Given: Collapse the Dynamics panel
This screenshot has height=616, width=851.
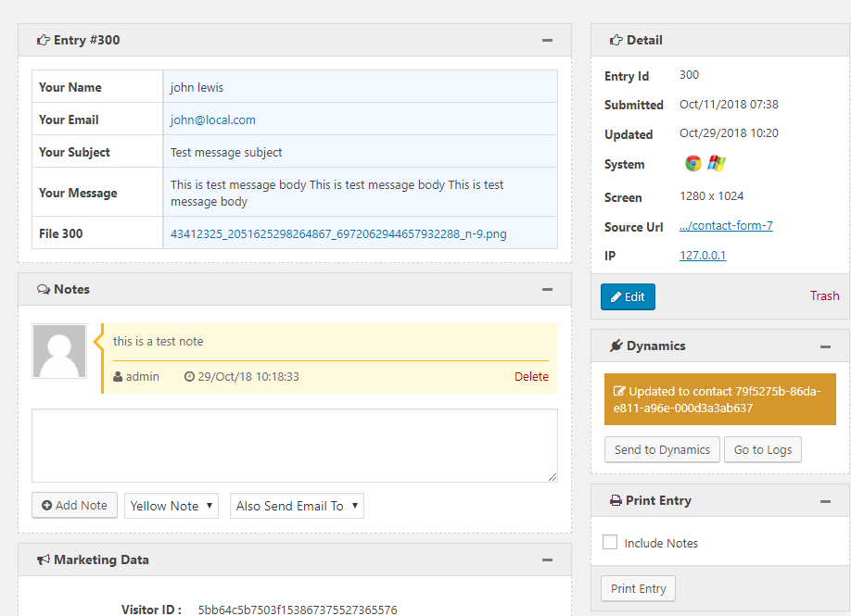Looking at the screenshot, I should (x=825, y=346).
